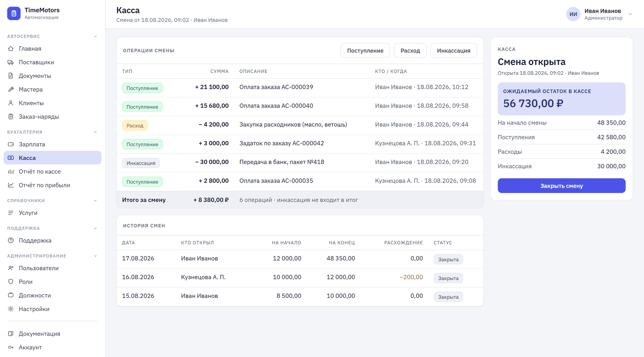Select the Оплата заказа АС-000039 description
The height and width of the screenshot is (357, 644).
(x=276, y=87)
